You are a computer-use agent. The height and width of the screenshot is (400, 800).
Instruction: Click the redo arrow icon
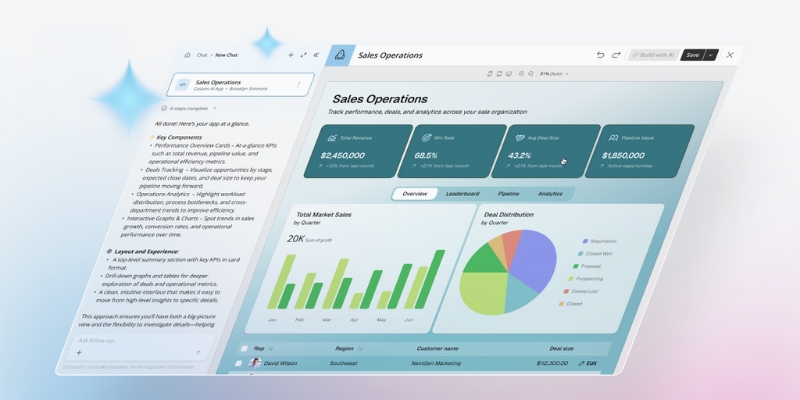click(x=616, y=55)
